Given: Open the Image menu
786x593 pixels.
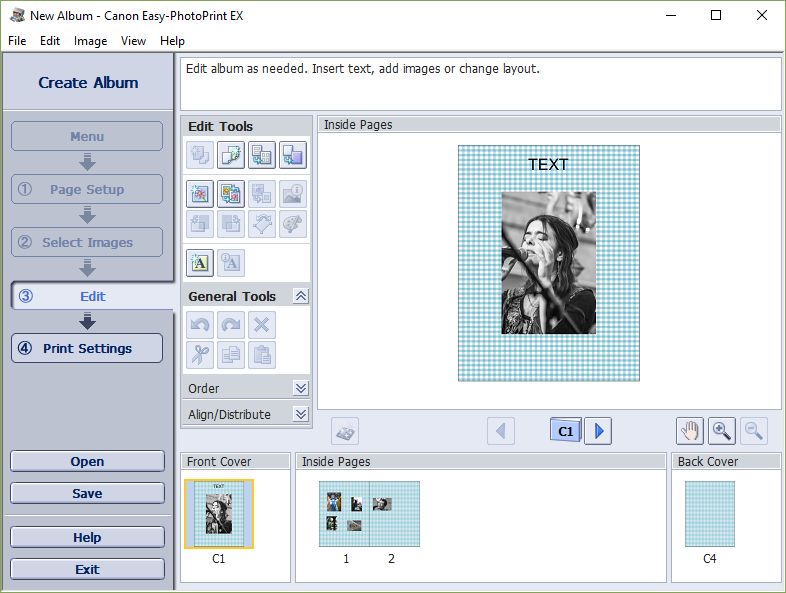Looking at the screenshot, I should 90,41.
